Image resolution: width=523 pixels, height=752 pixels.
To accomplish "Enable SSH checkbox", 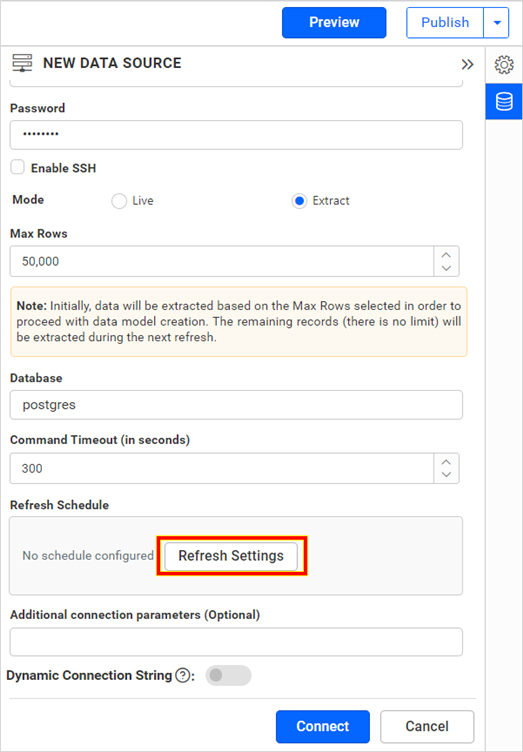I will click(x=18, y=167).
